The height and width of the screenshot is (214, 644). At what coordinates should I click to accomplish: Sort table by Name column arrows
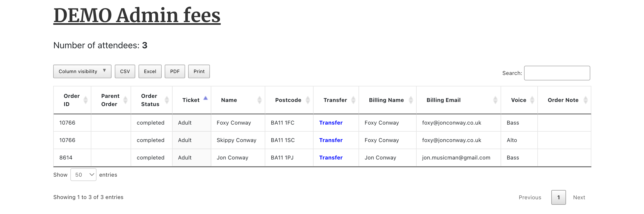click(259, 100)
